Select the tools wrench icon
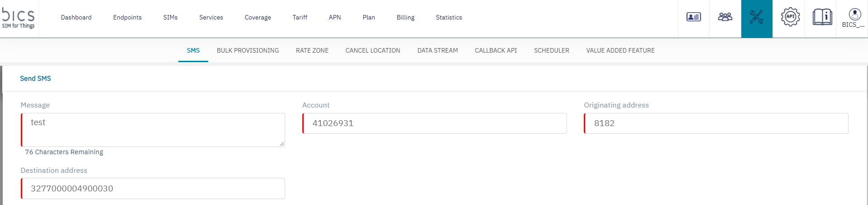This screenshot has height=205, width=868. pos(756,18)
